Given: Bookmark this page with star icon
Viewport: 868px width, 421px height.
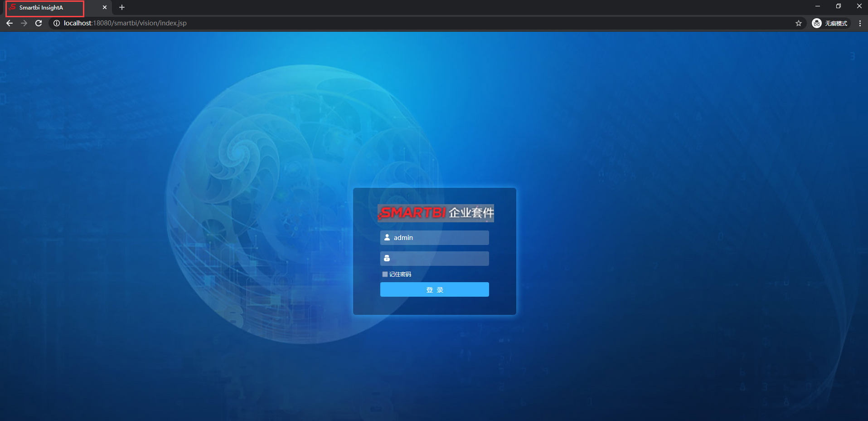Looking at the screenshot, I should (x=799, y=23).
